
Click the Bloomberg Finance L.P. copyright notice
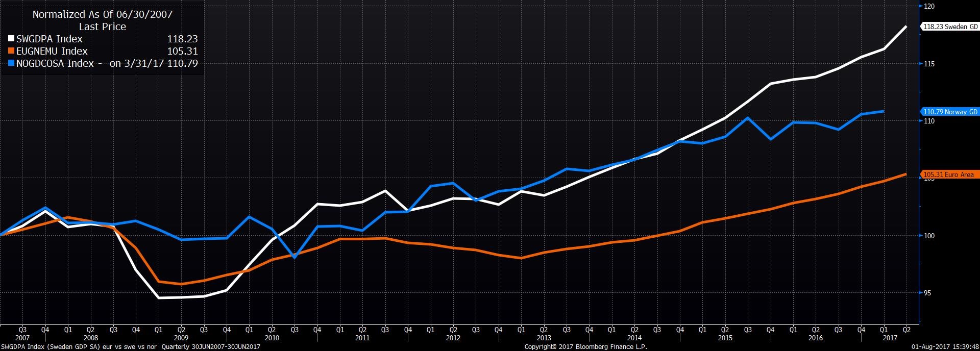coord(585,347)
